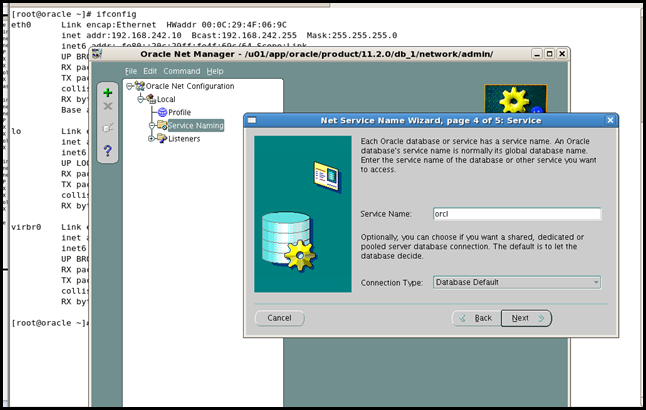Click the lo interface name in terminal

tap(16, 131)
